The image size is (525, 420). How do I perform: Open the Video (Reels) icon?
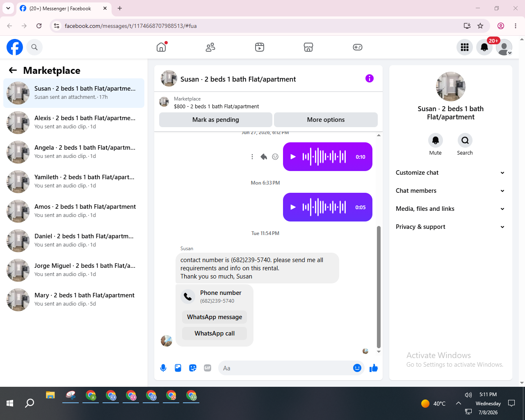tap(260, 47)
